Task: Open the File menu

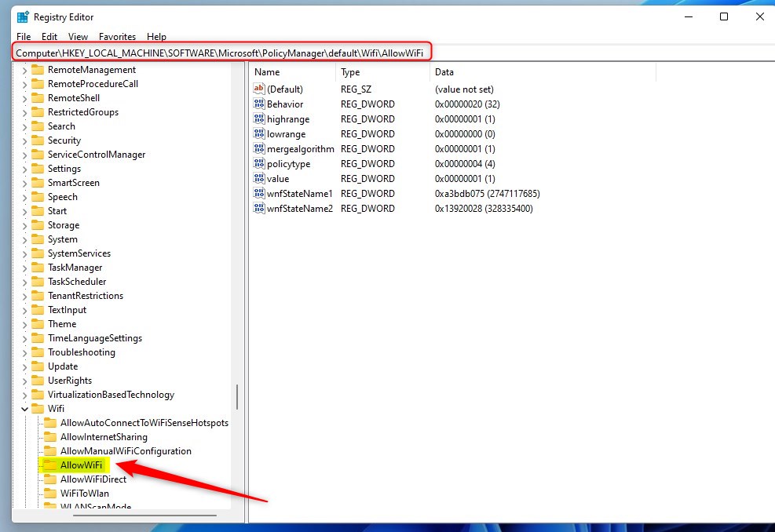Action: (x=24, y=37)
